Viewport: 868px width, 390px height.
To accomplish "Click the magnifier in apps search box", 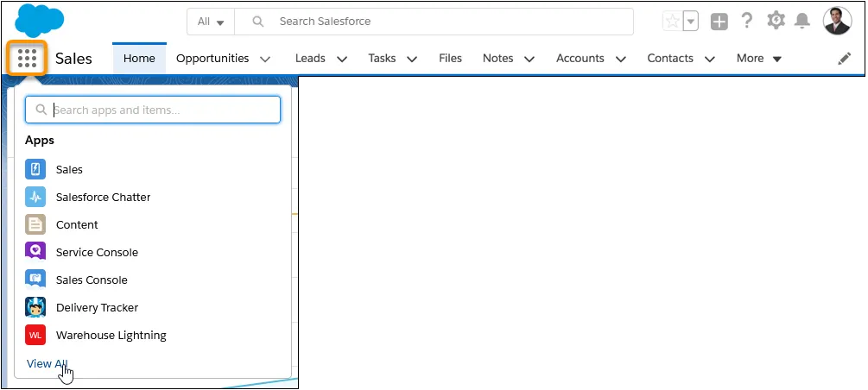I will pyautogui.click(x=41, y=110).
